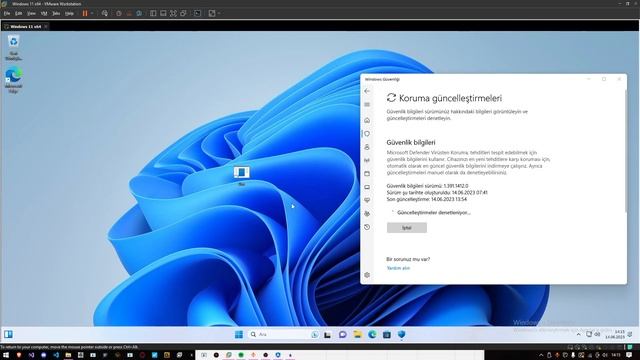640x360 pixels.
Task: Expand host tray hidden icons chevron
Action: click(541, 355)
